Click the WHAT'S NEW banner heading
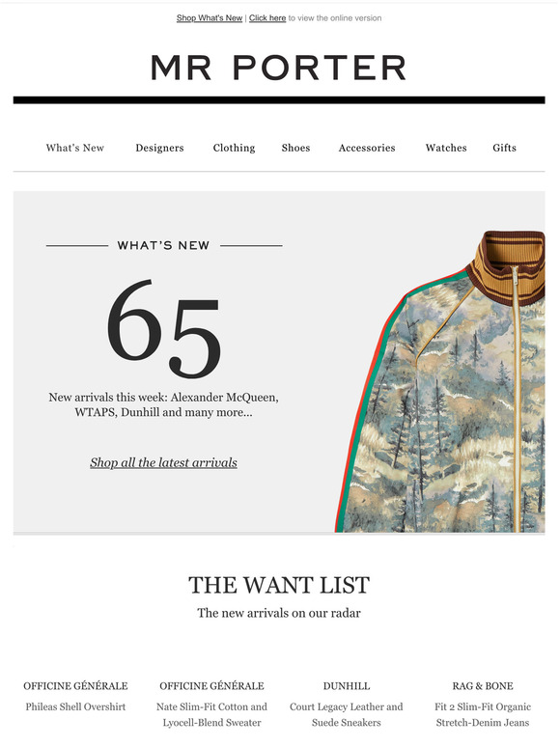This screenshot has width=560, height=747. click(x=163, y=245)
